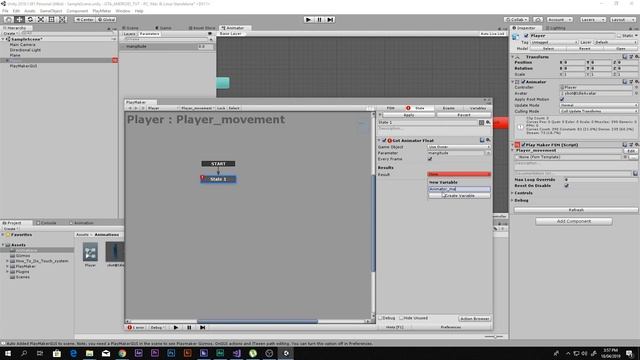Edit the magnitude parameter value field
Image resolution: width=640 pixels, height=360 pixels.
click(x=205, y=47)
